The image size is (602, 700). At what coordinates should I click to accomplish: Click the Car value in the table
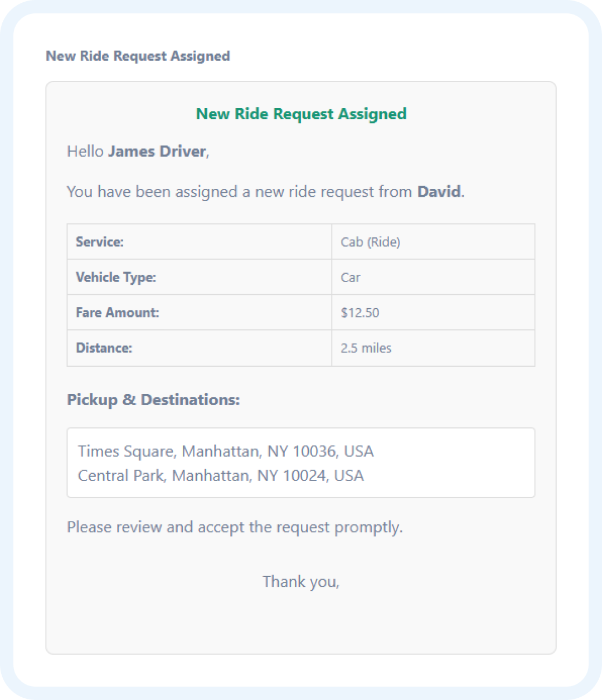pyautogui.click(x=351, y=278)
